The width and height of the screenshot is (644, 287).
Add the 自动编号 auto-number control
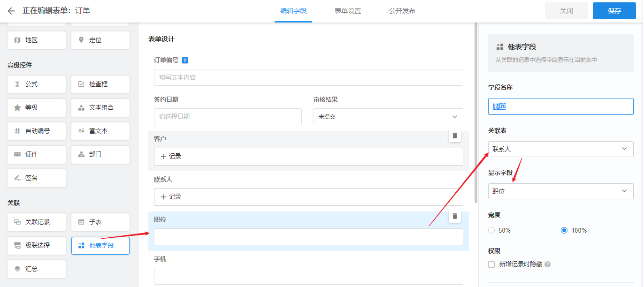click(x=37, y=131)
